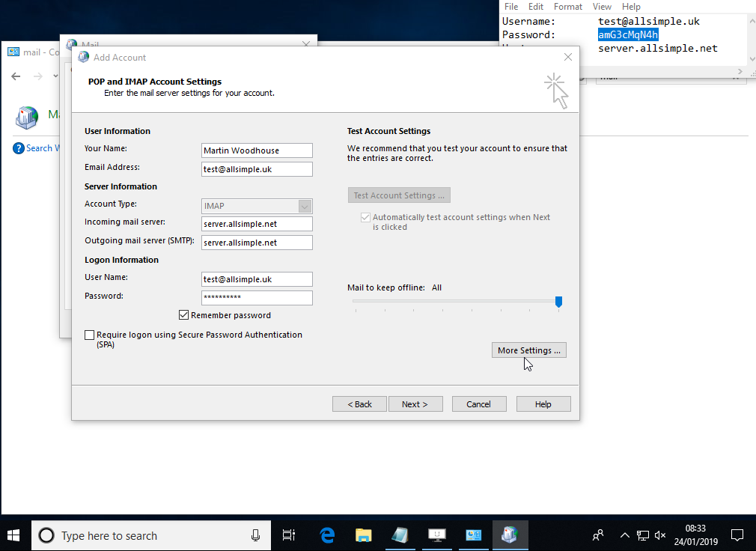The image size is (756, 551).
Task: Click the muted volume icon in system tray
Action: coord(660,535)
